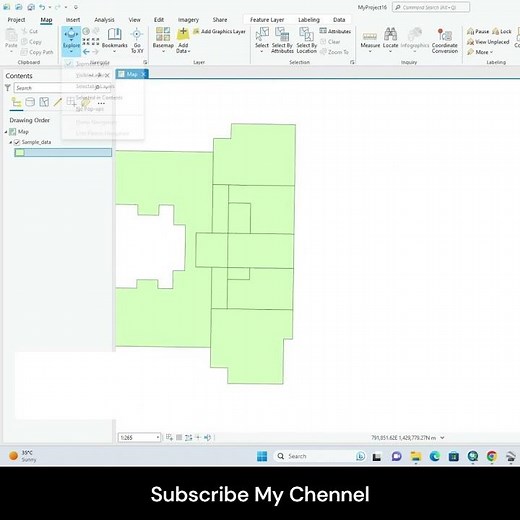Screen dimensions: 520x520
Task: Open the Go To XY tool
Action: [x=137, y=40]
